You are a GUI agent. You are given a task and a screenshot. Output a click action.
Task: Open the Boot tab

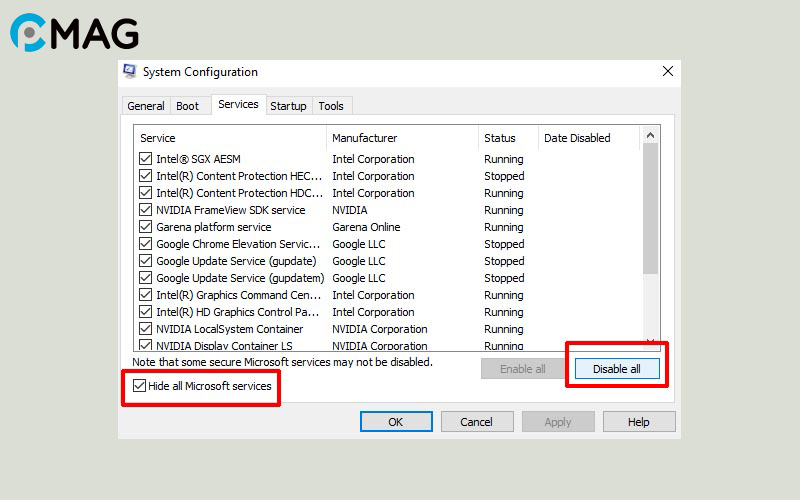[188, 106]
